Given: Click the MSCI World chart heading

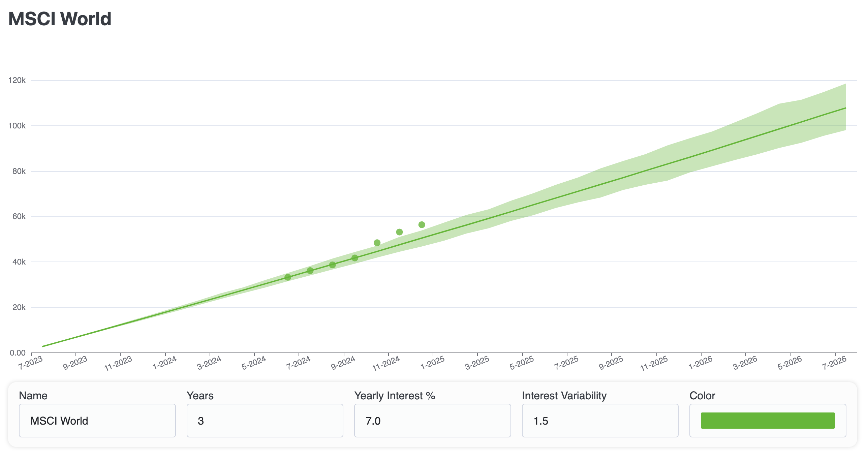Looking at the screenshot, I should [60, 19].
